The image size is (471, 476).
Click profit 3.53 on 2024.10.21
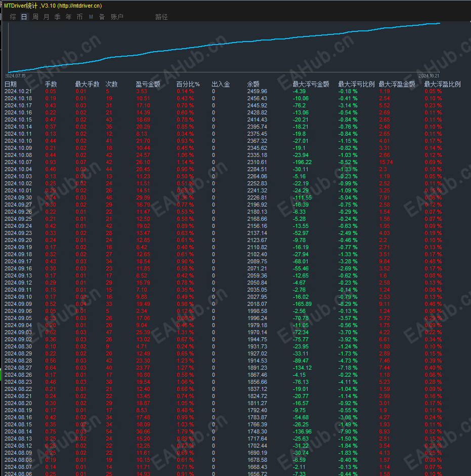142,91
